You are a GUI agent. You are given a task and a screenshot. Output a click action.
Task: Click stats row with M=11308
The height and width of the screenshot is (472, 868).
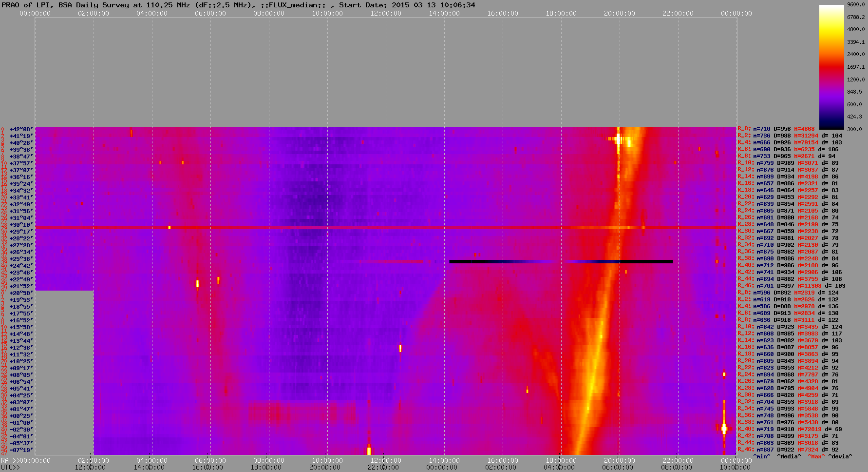(x=792, y=286)
